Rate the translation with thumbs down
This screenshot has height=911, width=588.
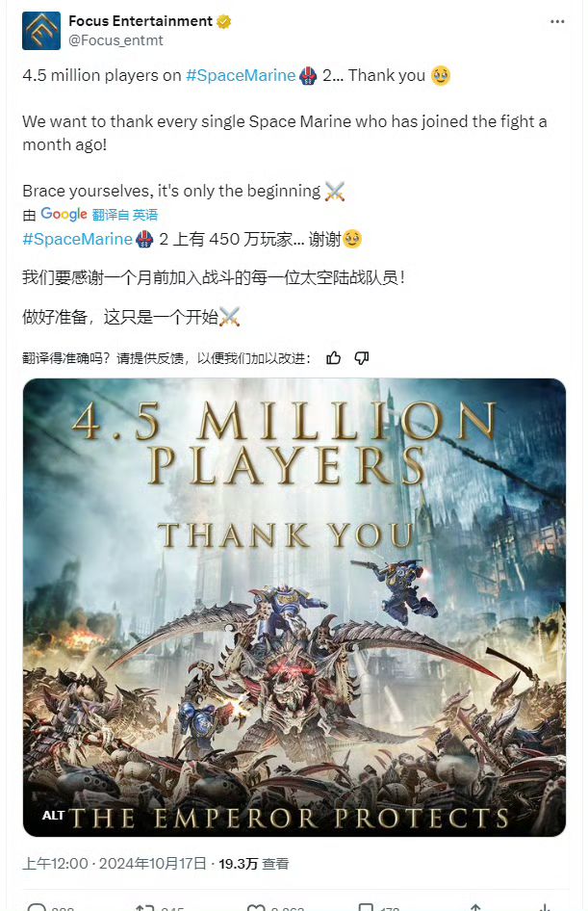tap(362, 358)
